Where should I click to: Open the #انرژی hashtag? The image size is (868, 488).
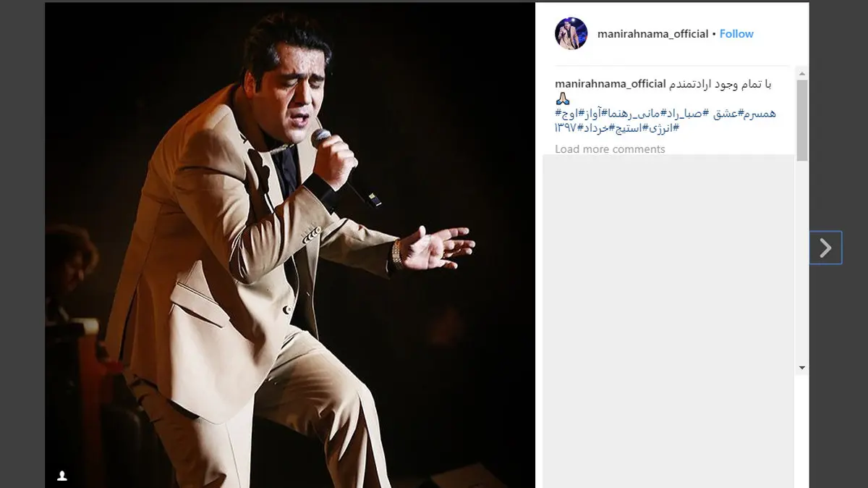(663, 128)
